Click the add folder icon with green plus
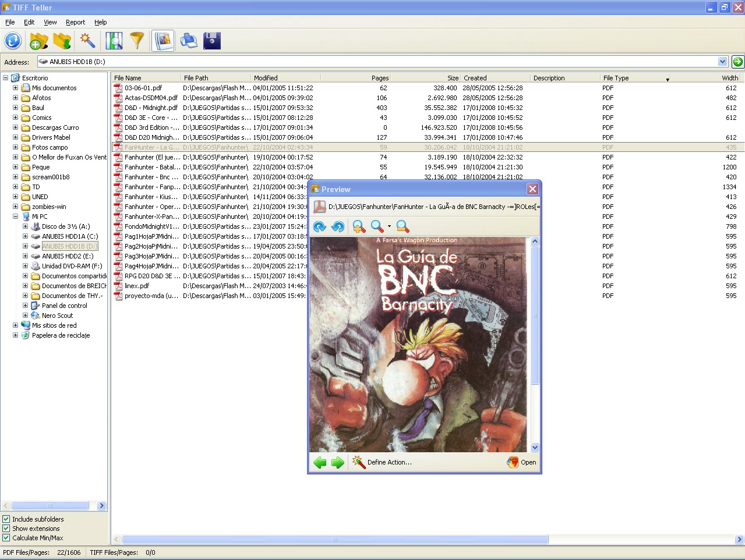This screenshot has width=745, height=560. (x=38, y=41)
